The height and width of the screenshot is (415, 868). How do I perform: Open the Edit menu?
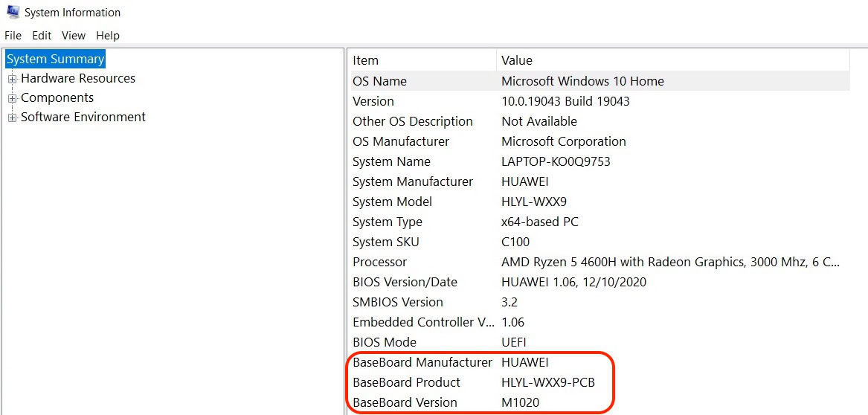(42, 35)
